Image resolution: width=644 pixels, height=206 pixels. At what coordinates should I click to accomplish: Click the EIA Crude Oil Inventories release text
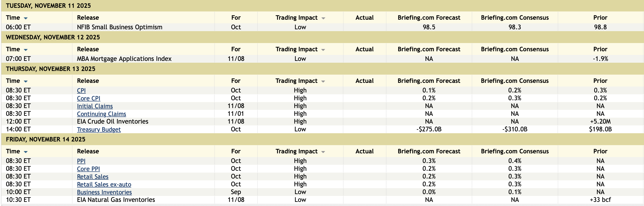pos(113,122)
